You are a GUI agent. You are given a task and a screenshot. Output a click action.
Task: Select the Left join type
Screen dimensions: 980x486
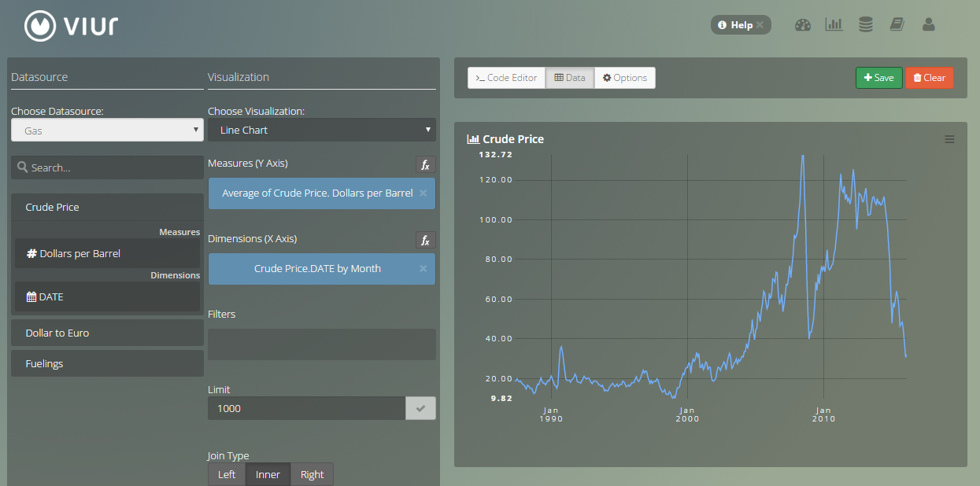tap(226, 474)
